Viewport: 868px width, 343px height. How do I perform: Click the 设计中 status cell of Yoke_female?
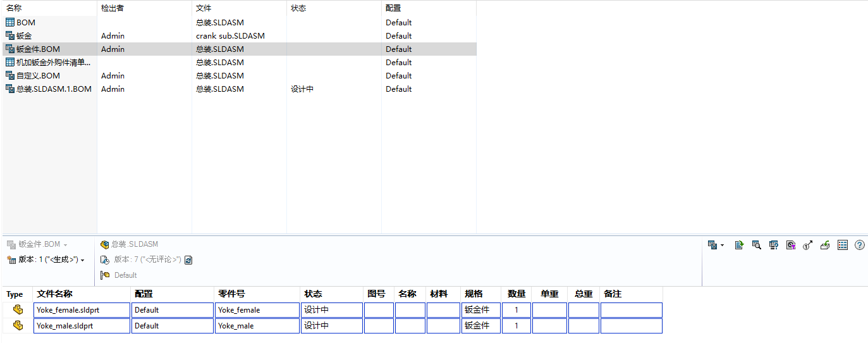332,310
